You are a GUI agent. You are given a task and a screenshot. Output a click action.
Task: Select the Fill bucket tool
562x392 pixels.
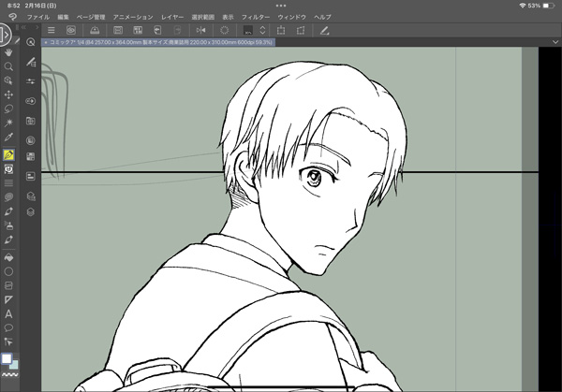point(8,255)
